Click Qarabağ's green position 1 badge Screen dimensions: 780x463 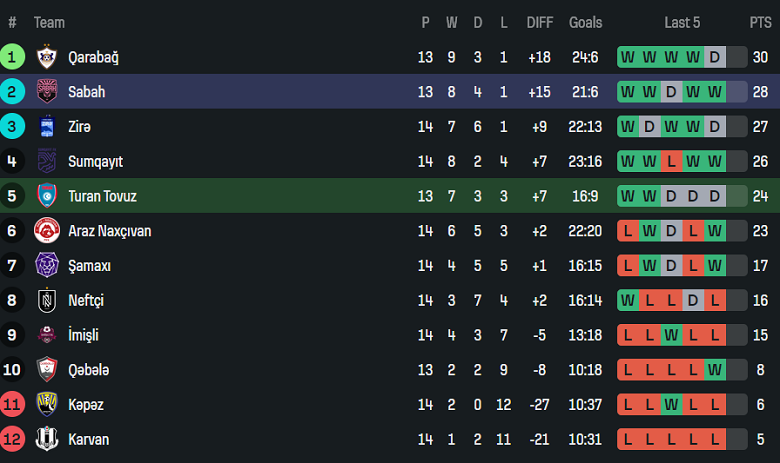(13, 57)
